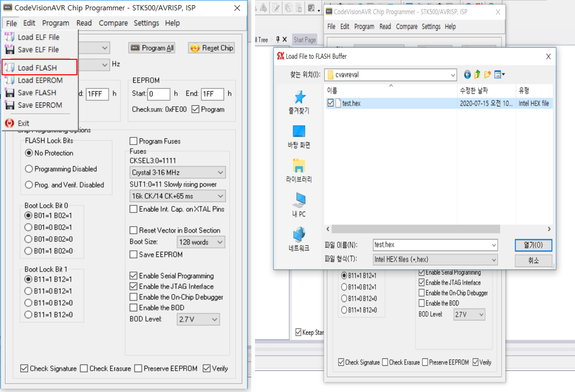Click the test.hex file document icon

point(338,103)
